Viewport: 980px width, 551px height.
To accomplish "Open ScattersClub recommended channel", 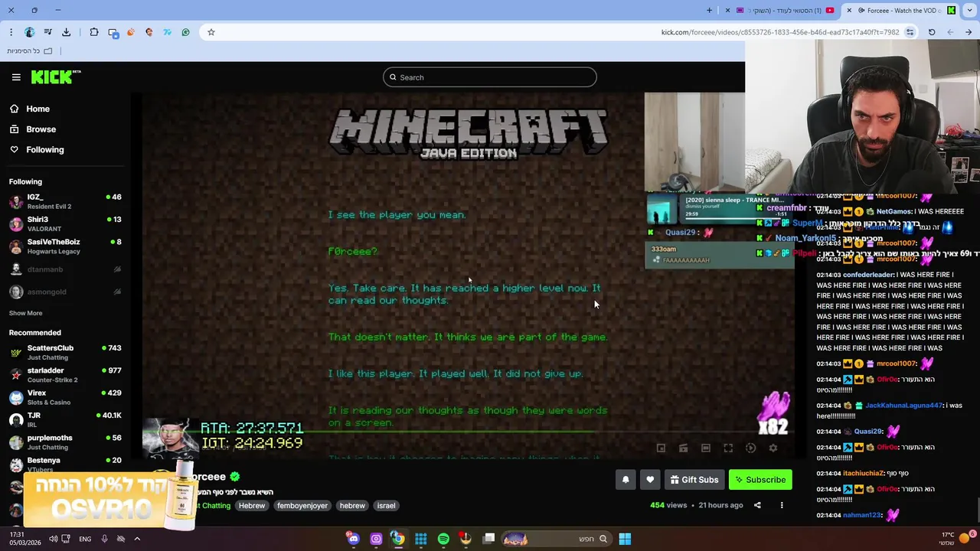I will click(65, 352).
